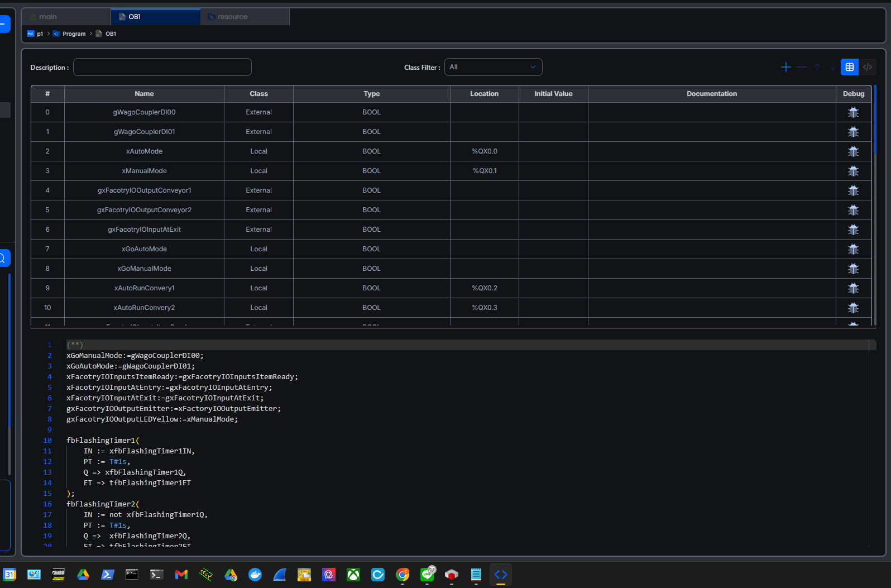Click the Class column header

click(258, 94)
